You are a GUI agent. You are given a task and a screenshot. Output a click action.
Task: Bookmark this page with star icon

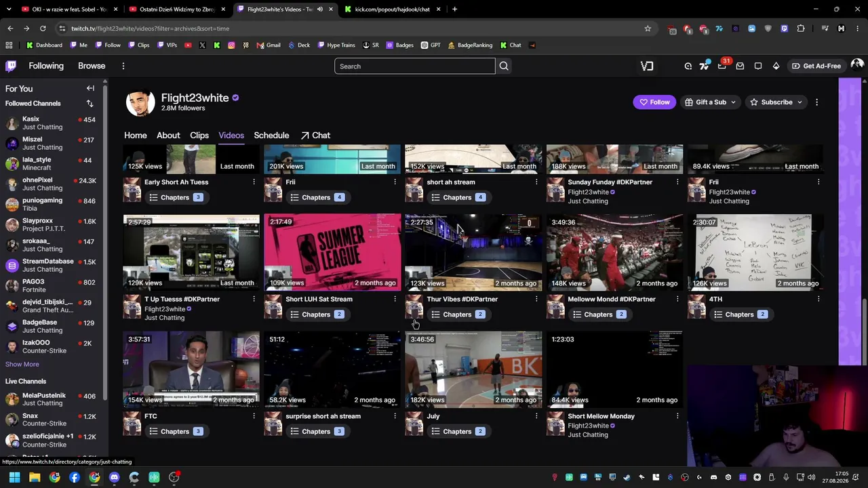[648, 28]
